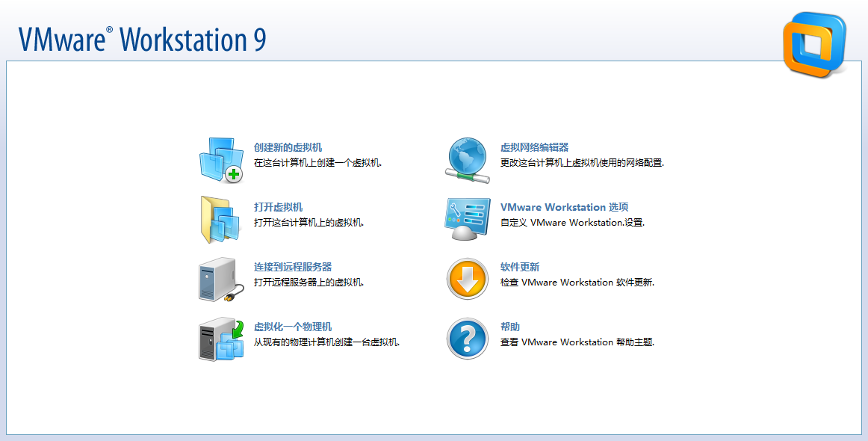Click the text 打开远程服务器上的虚拟机.
868x441 pixels.
pyautogui.click(x=309, y=283)
